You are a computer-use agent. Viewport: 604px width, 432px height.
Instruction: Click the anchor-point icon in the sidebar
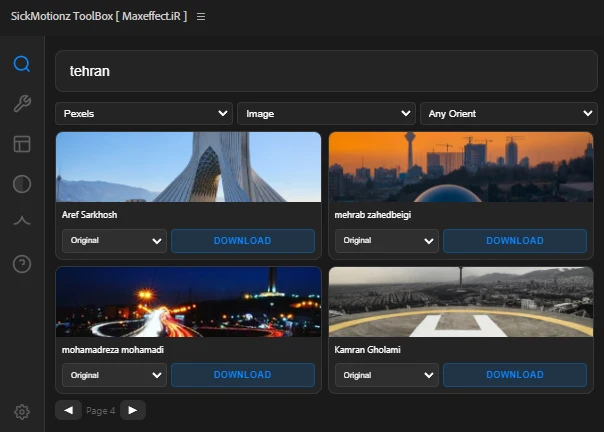(x=22, y=220)
